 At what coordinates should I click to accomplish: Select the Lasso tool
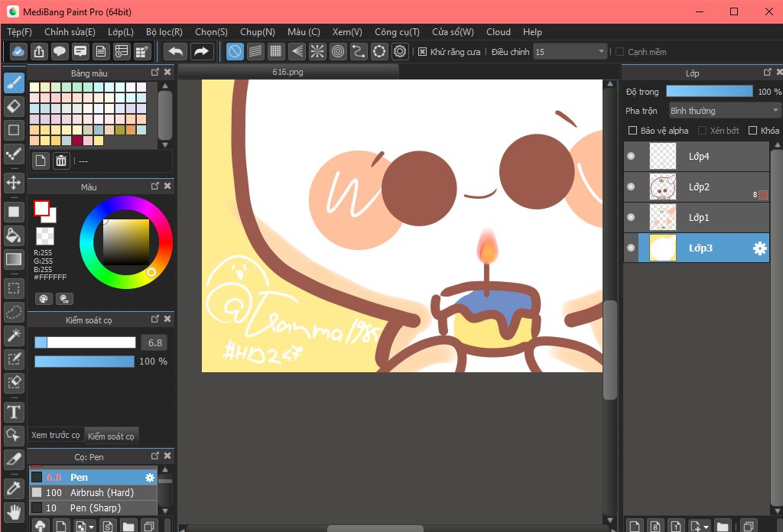14,313
